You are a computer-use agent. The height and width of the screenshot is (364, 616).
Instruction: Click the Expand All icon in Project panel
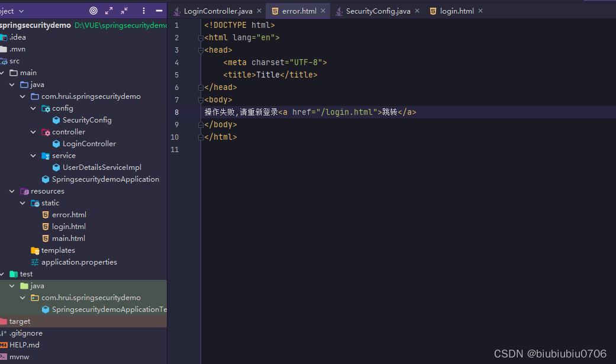[109, 11]
